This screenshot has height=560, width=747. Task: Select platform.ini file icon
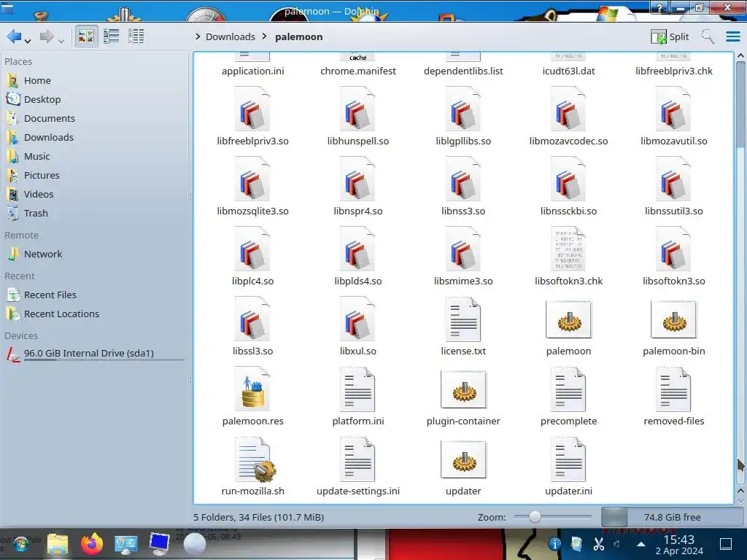tap(357, 389)
